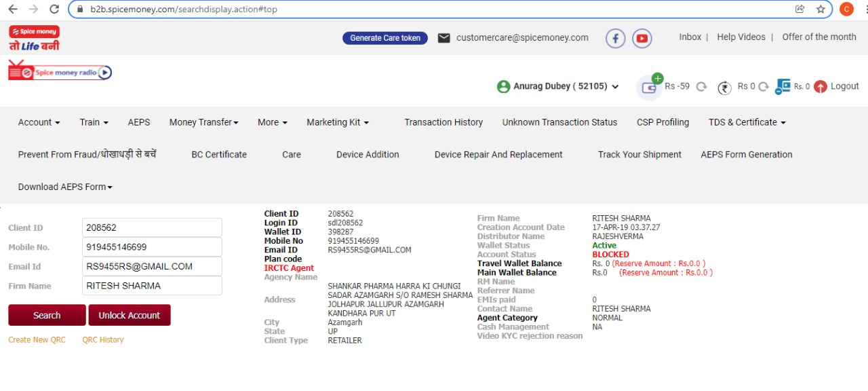The image size is (868, 391).
Task: Click the blue device balance icon
Action: (x=783, y=86)
